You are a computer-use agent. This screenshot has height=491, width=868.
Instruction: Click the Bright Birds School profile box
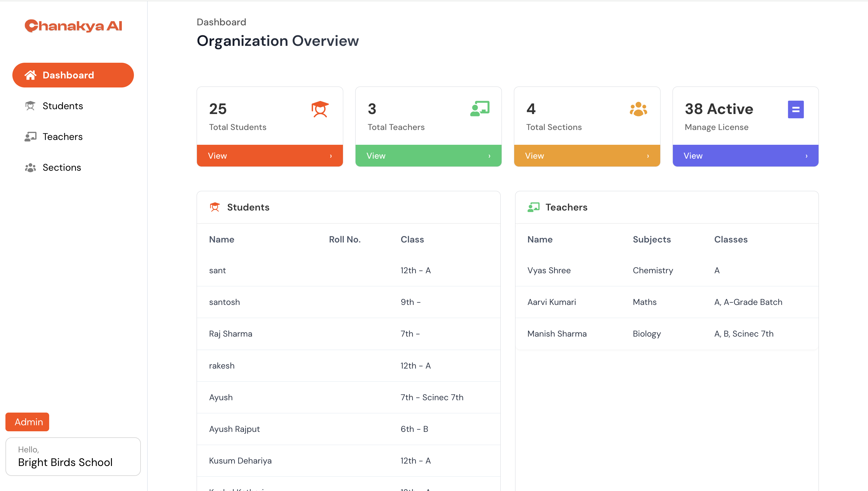click(x=73, y=457)
